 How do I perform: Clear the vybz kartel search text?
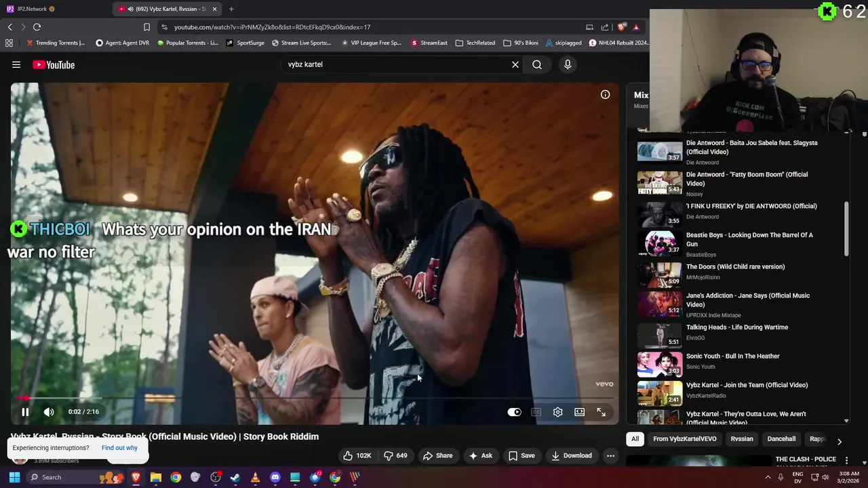[515, 64]
